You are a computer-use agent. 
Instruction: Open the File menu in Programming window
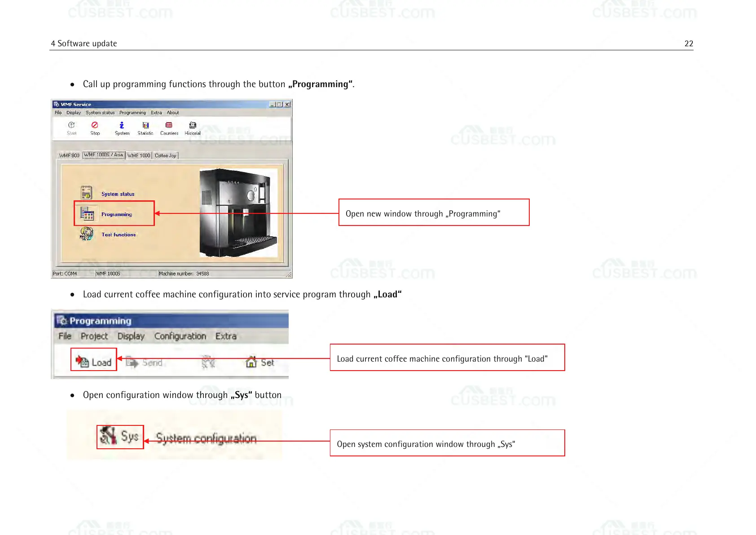pos(65,336)
